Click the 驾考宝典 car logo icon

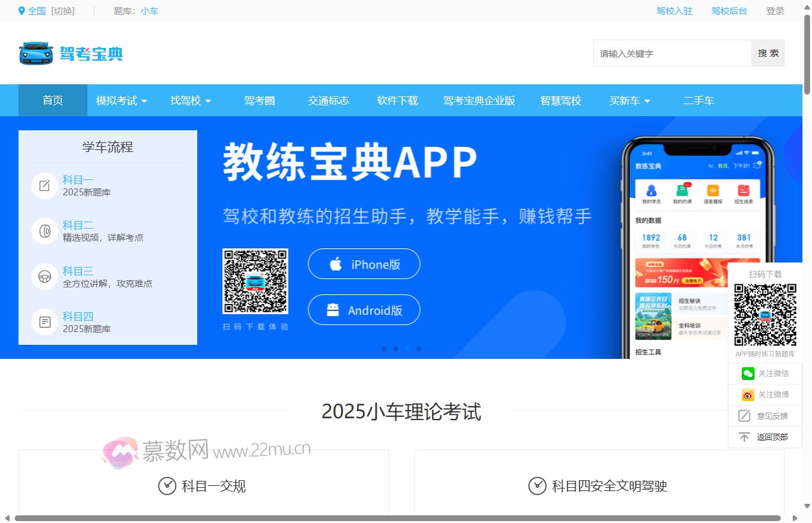(x=35, y=53)
